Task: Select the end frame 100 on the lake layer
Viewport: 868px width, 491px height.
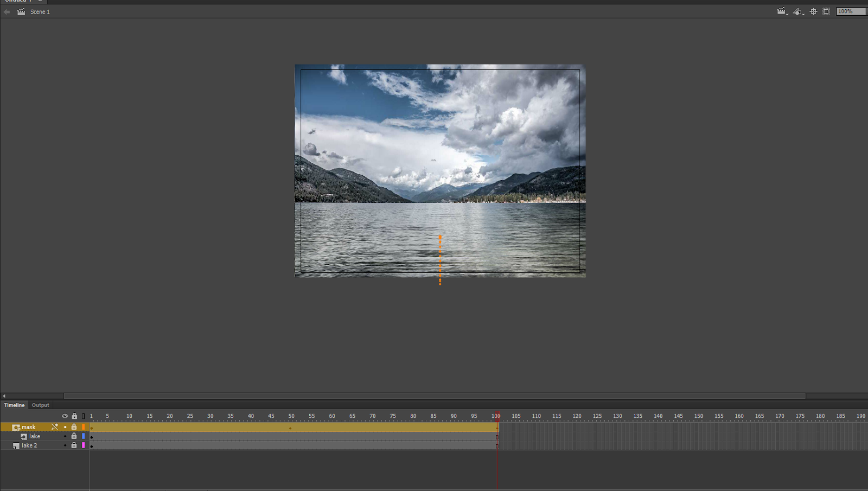Action: (497, 437)
